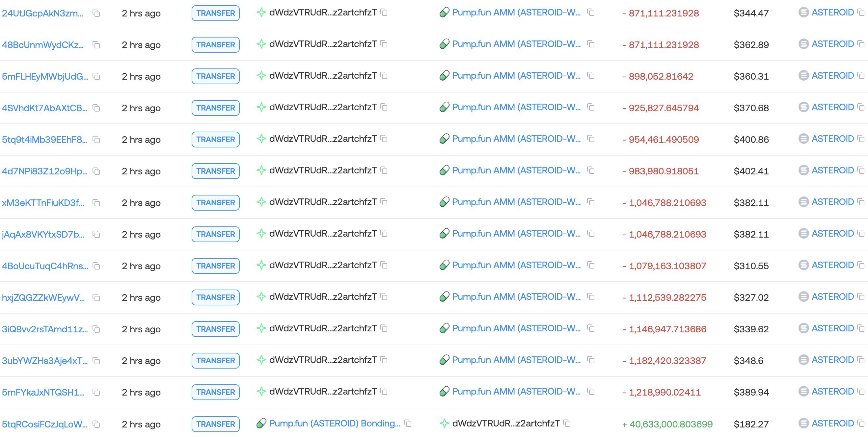
Task: Copy Pump.fun AMM address in $402.41 row
Action: pyautogui.click(x=591, y=170)
